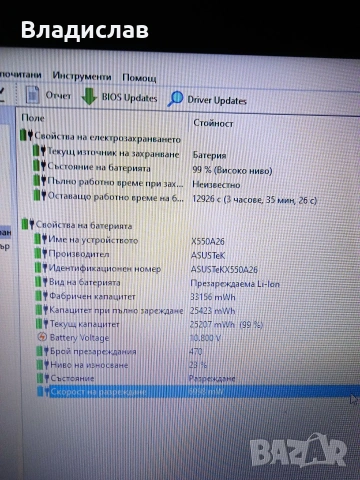Screen dimensions: 360x480
Task: Click the value X550A26
Action: click(x=208, y=241)
